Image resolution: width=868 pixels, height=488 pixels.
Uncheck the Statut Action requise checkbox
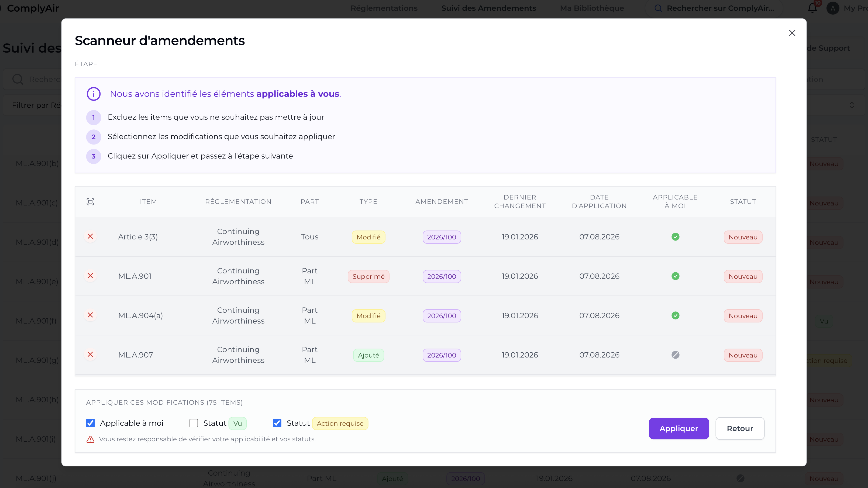pyautogui.click(x=277, y=423)
